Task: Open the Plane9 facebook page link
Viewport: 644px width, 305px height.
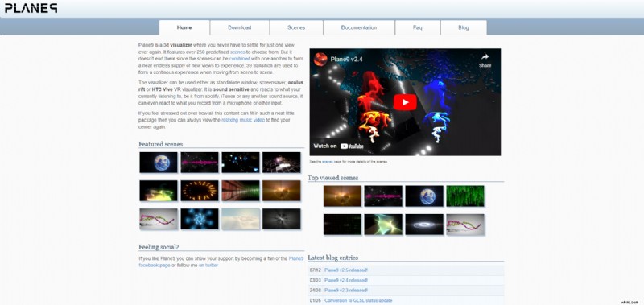Action: point(221,262)
